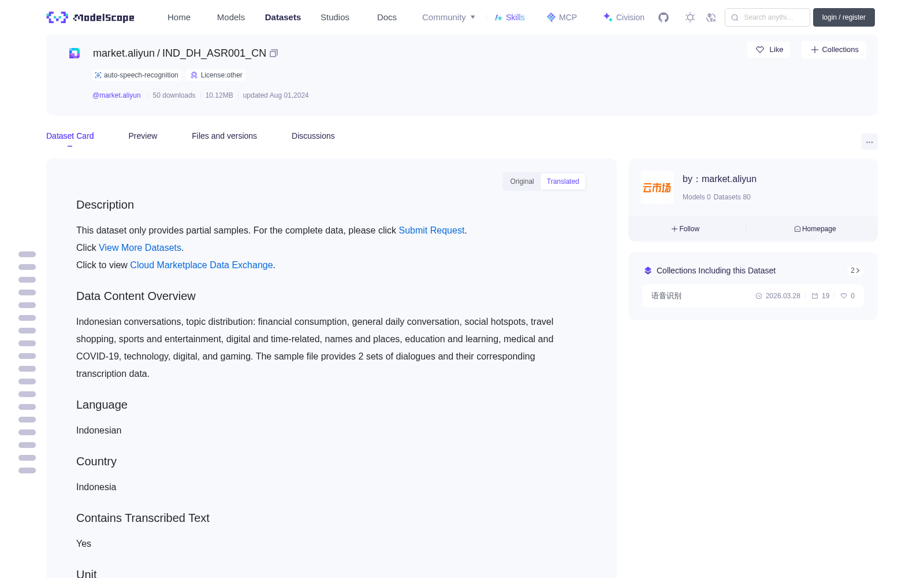Switch to Files and versions tab
924x578 pixels.
[224, 136]
